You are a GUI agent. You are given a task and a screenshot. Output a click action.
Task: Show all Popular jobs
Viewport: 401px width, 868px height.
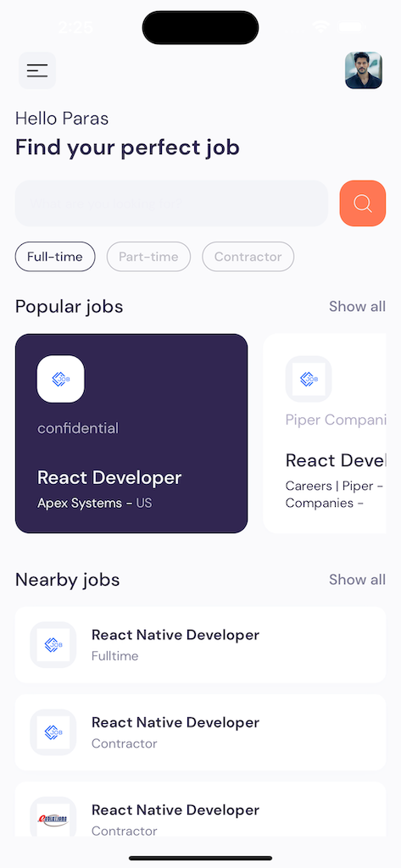357,306
